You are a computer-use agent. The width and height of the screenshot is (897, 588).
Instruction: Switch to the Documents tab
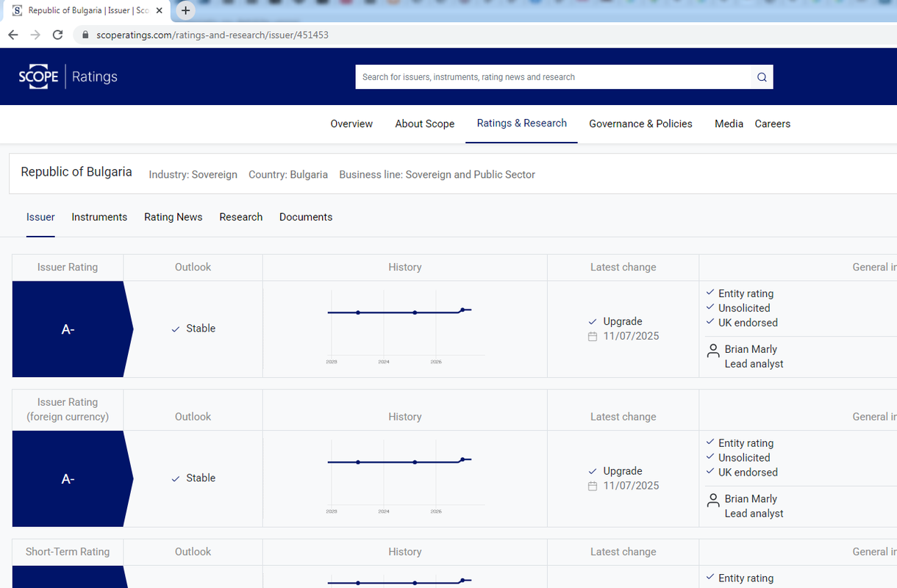[x=306, y=217]
